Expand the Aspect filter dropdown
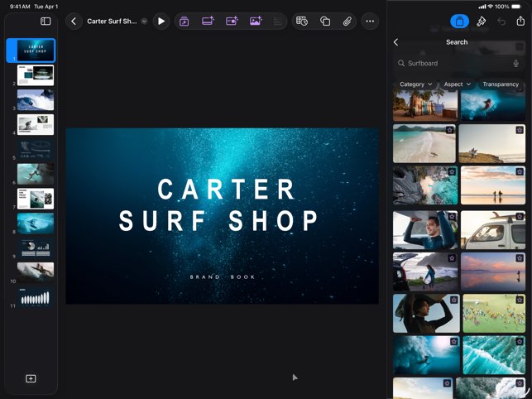This screenshot has height=399, width=532. (x=458, y=84)
